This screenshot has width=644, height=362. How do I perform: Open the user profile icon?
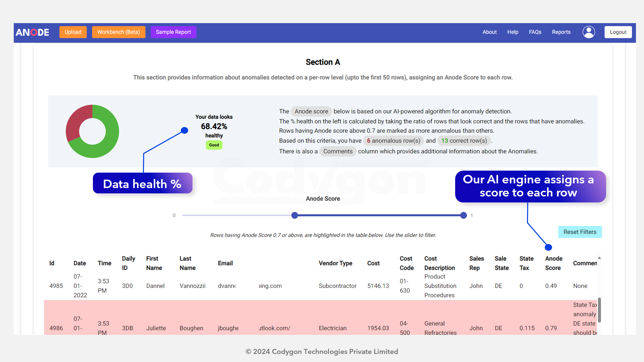click(x=589, y=32)
